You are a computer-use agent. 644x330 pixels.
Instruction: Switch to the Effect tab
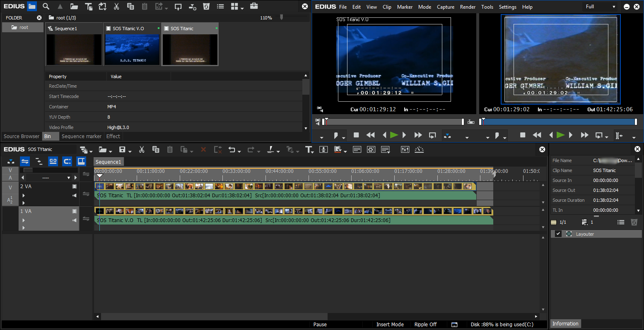[x=113, y=136]
